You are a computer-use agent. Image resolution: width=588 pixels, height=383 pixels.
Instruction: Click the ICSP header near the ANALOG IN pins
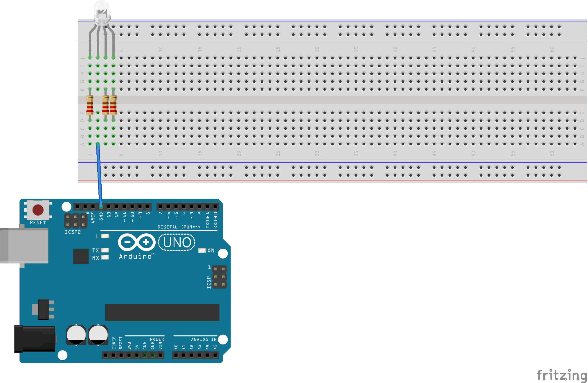click(219, 277)
